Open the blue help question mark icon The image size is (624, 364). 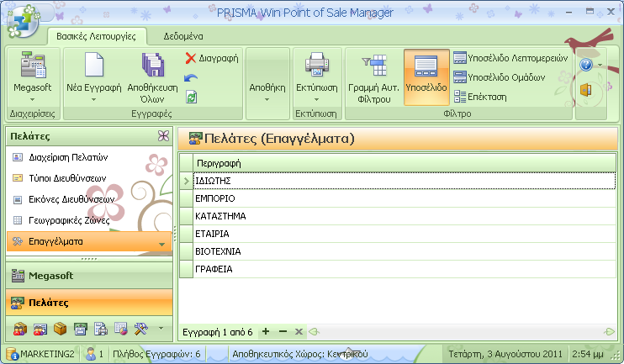pos(586,65)
